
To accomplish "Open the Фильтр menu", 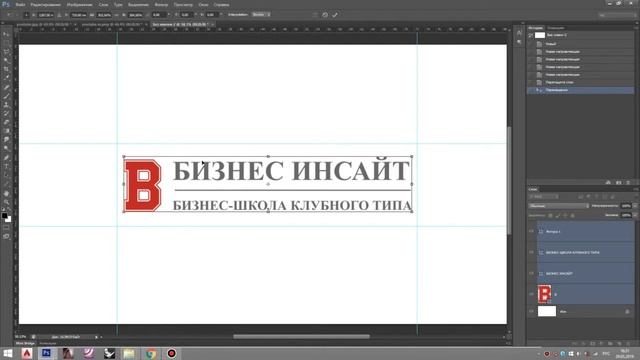I will coord(161,5).
